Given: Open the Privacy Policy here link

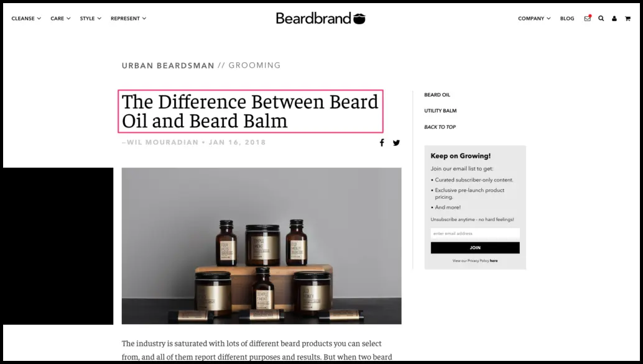Looking at the screenshot, I should [x=493, y=261].
